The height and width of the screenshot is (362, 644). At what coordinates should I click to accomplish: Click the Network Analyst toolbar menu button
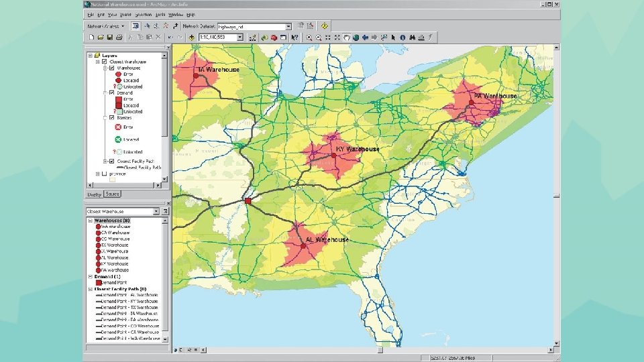(x=107, y=26)
